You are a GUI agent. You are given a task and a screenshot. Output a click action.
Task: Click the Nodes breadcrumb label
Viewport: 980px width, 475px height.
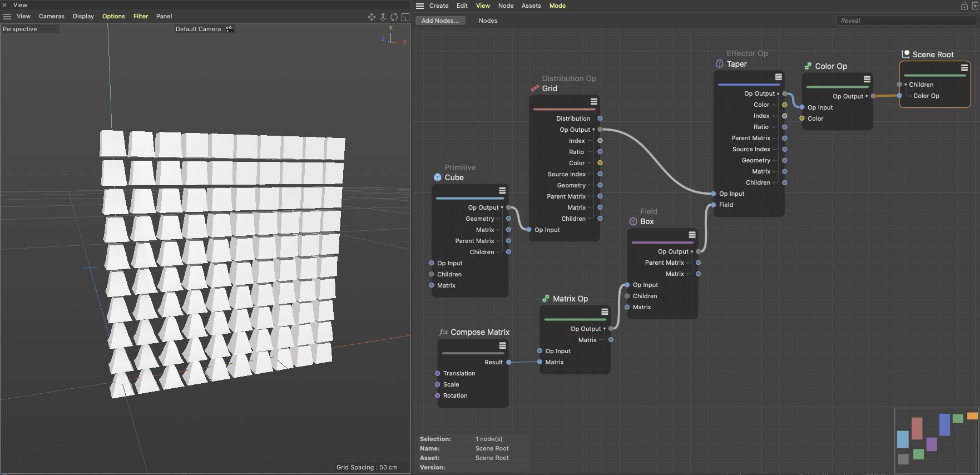[x=488, y=21]
